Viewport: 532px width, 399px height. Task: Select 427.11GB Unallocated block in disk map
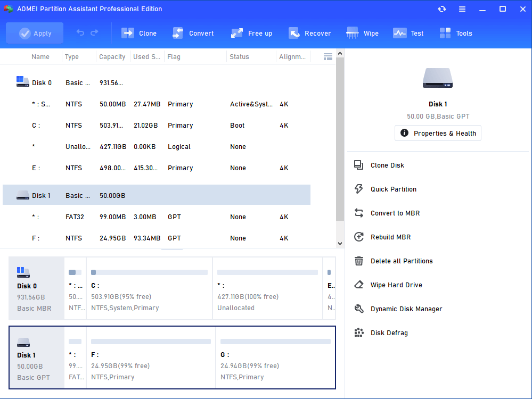267,288
